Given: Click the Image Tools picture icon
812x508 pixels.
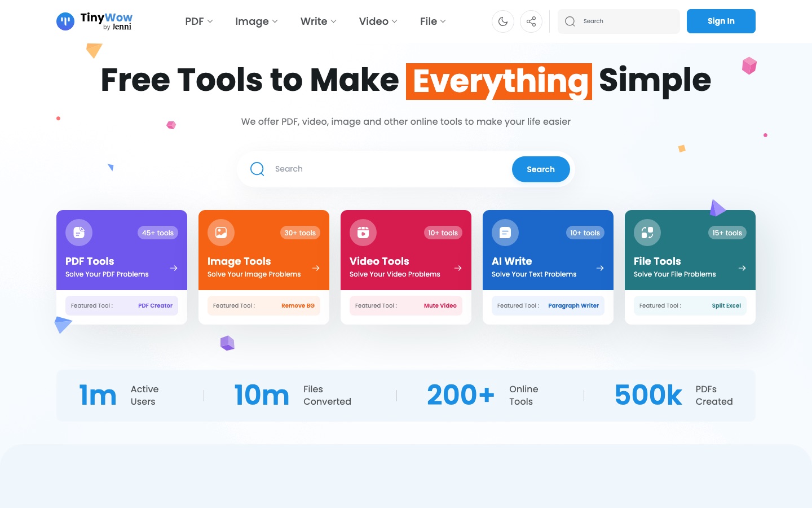Looking at the screenshot, I should click(x=221, y=233).
